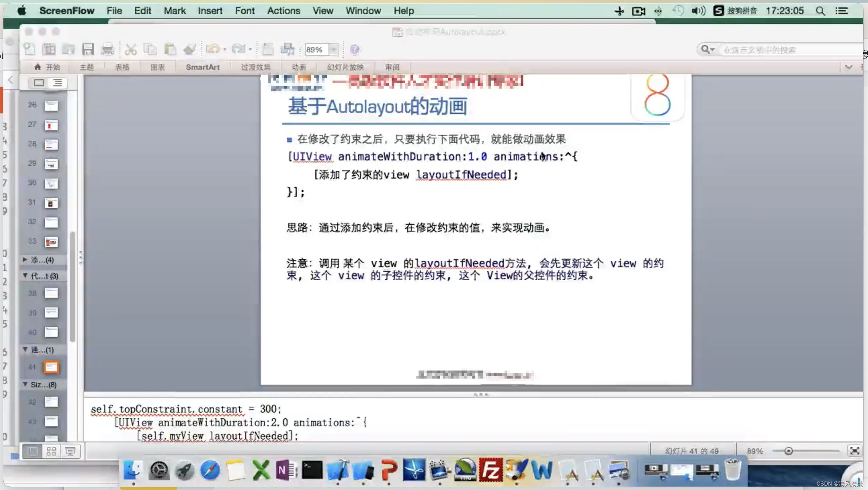Image resolution: width=868 pixels, height=490 pixels.
Task: Open ScreenFlow Actions menu
Action: point(284,10)
